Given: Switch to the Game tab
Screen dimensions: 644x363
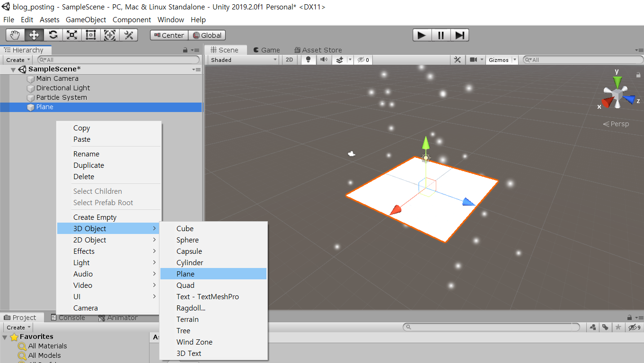Looking at the screenshot, I should pos(266,50).
